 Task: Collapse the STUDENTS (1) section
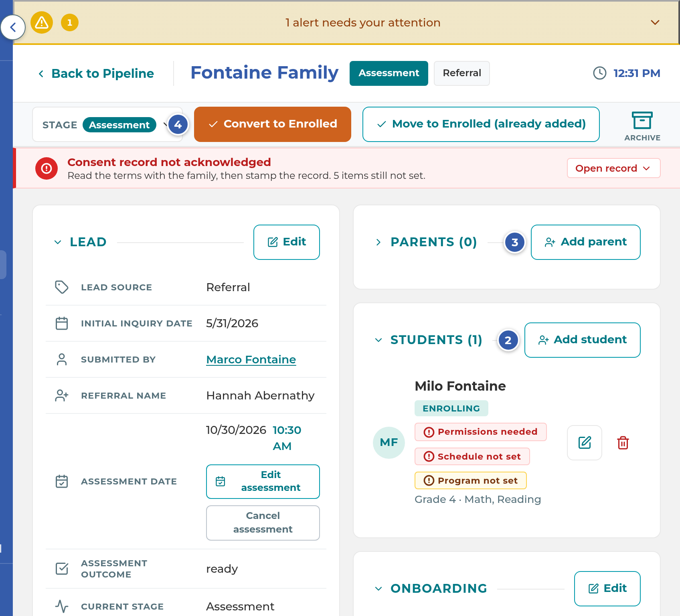[x=378, y=340]
